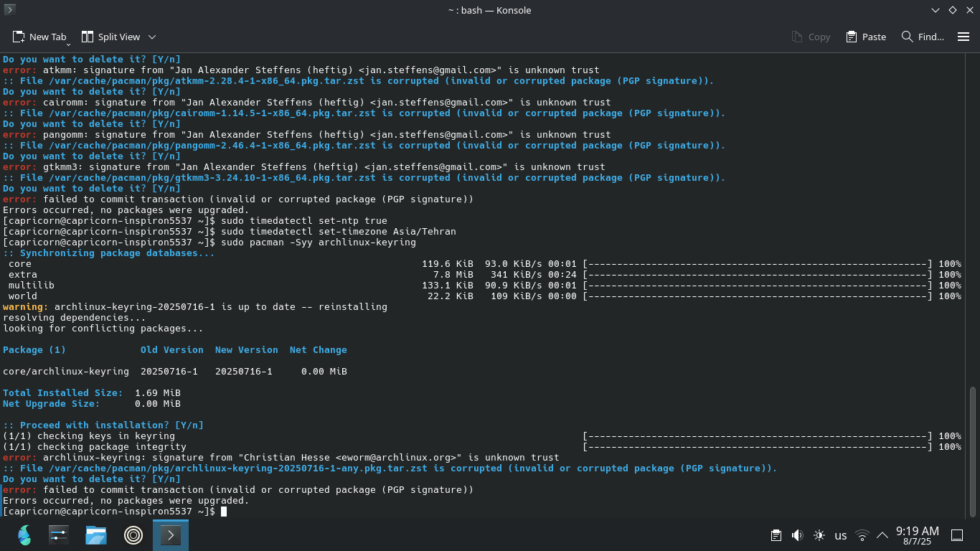
Task: Click the gtkmm3 signature error line
Action: [x=304, y=167]
